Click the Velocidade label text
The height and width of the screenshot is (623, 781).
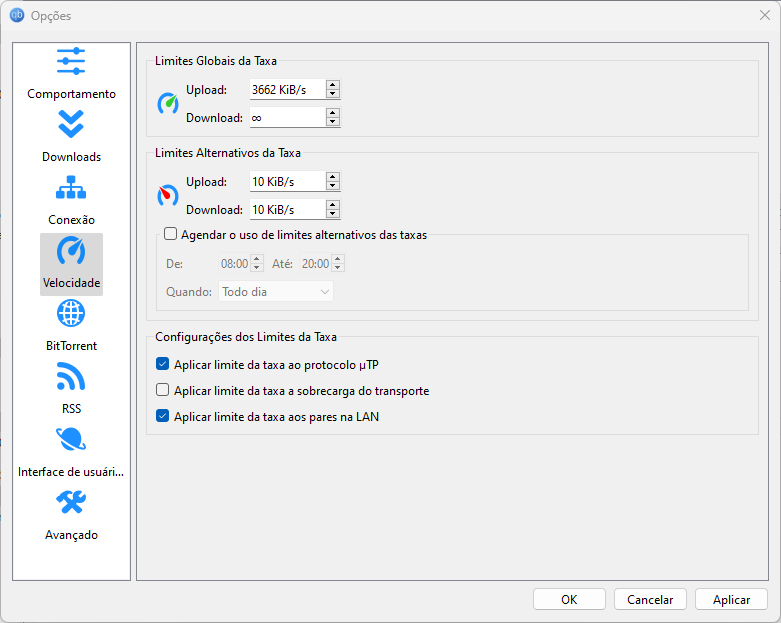[x=71, y=283]
